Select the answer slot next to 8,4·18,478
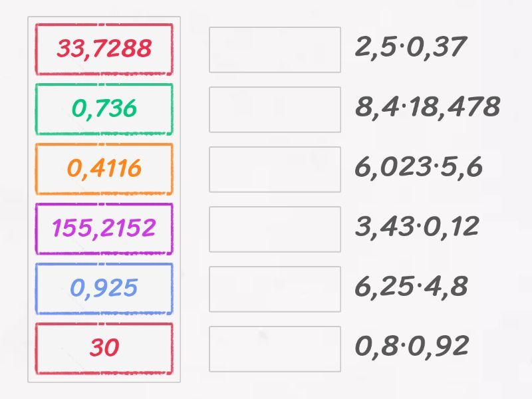The width and height of the screenshot is (532, 399). pyautogui.click(x=275, y=110)
